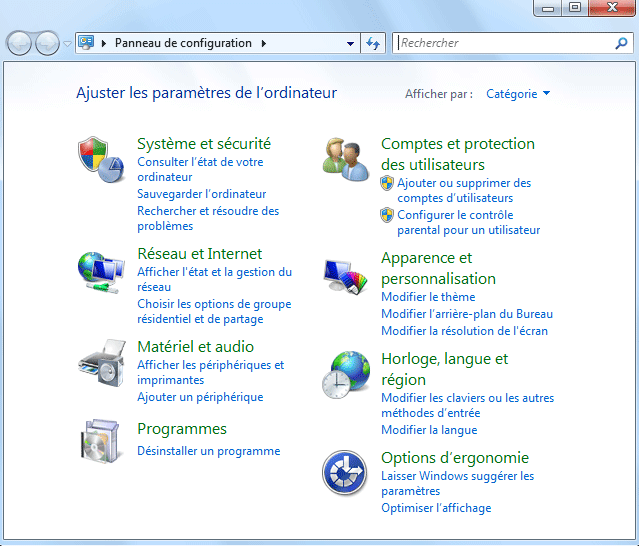The image size is (639, 546).
Task: Click the Matériel et audio printer icon
Action: [x=102, y=363]
